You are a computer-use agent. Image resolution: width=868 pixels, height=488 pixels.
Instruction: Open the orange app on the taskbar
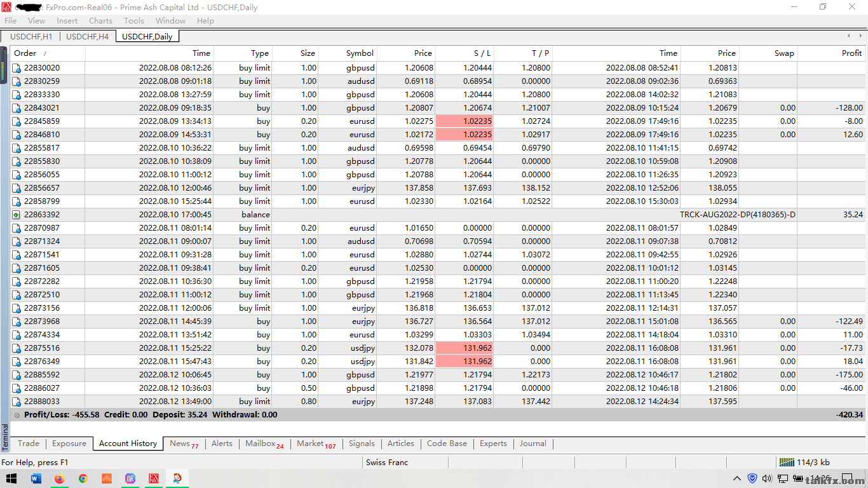pos(107,478)
